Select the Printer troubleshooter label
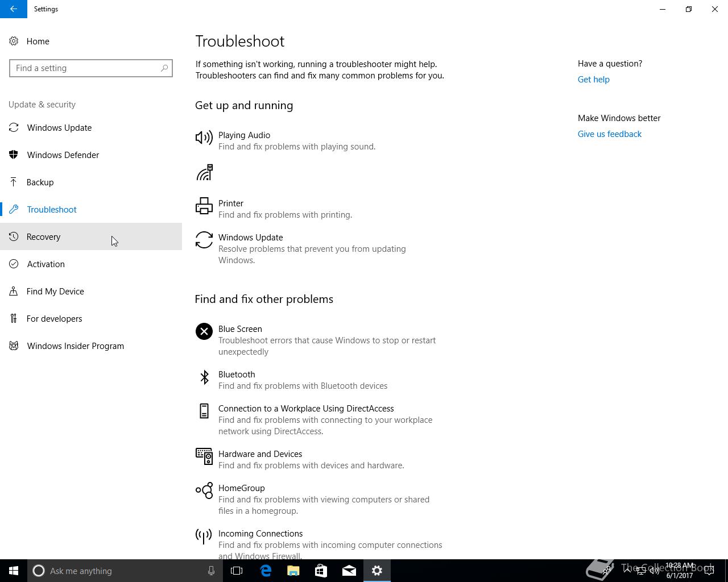Screen dimensions: 728x582 coord(230,203)
